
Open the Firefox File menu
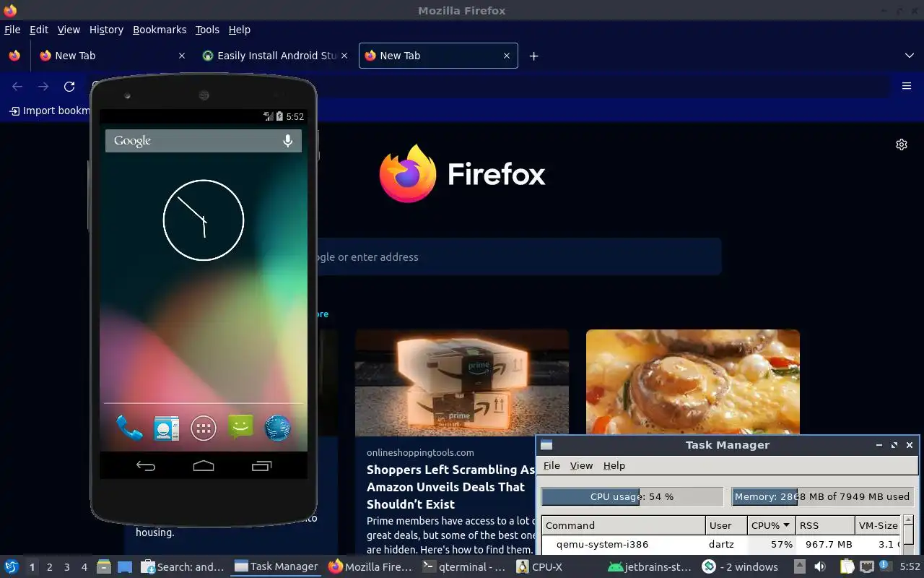12,30
